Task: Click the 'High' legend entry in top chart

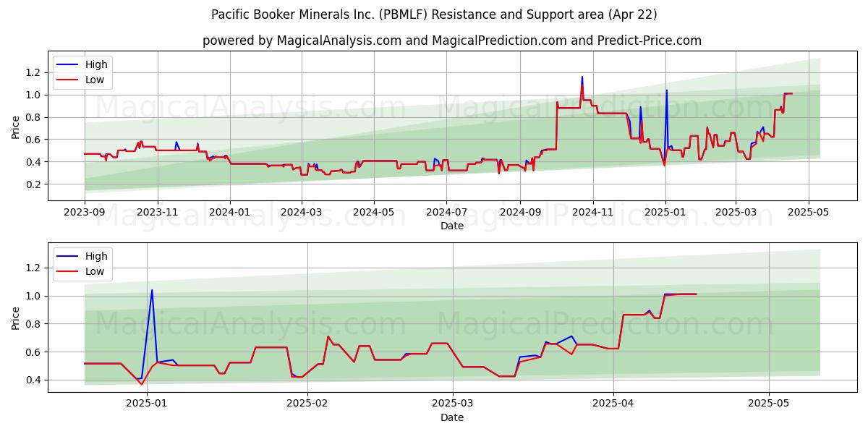Action: pos(96,64)
